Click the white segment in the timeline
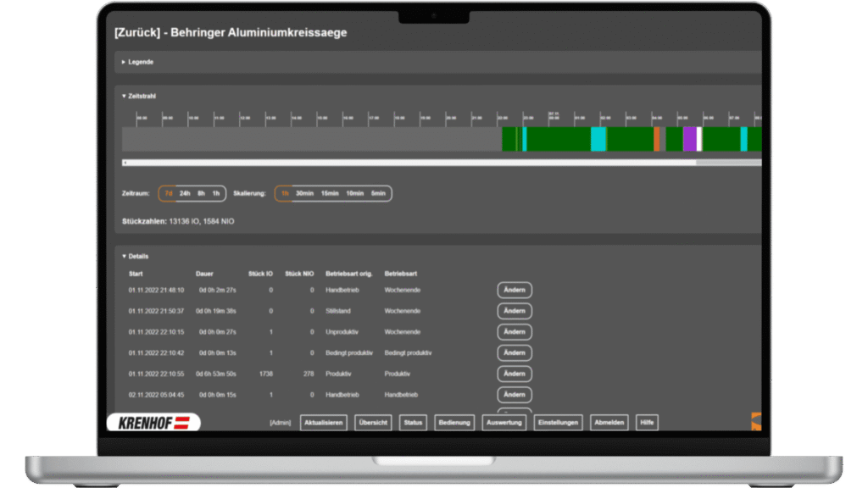The image size is (868, 488). [699, 139]
